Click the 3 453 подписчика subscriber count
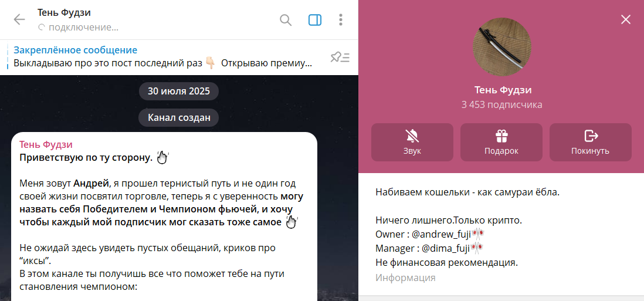The image size is (644, 301). point(502,105)
